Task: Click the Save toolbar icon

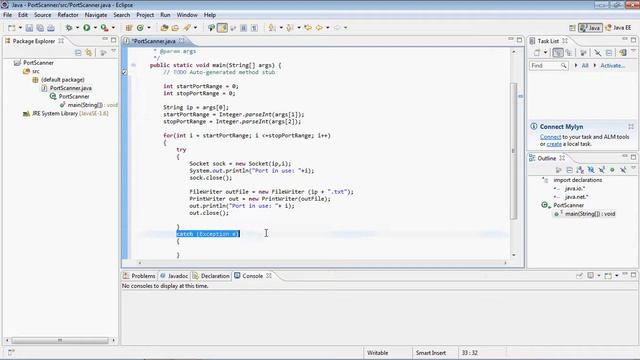Action: [x=29, y=28]
